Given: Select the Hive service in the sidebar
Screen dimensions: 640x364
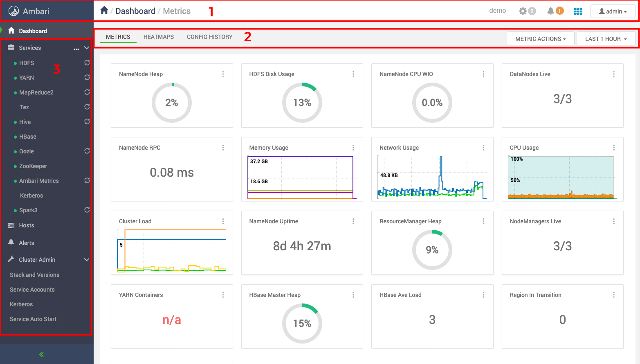Looking at the screenshot, I should tap(25, 121).
